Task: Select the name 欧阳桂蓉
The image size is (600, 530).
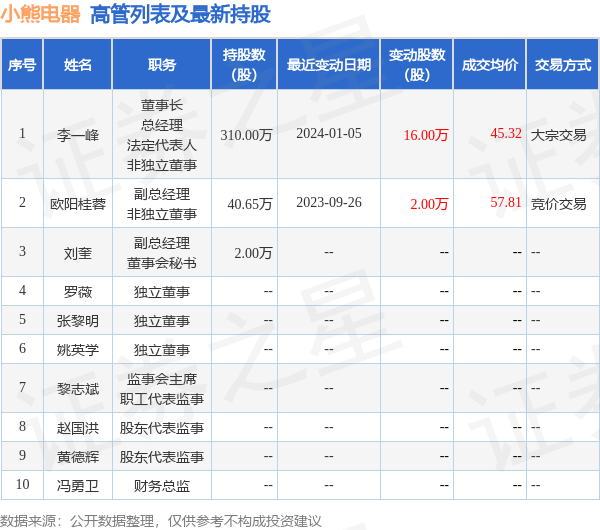Action: click(x=78, y=204)
